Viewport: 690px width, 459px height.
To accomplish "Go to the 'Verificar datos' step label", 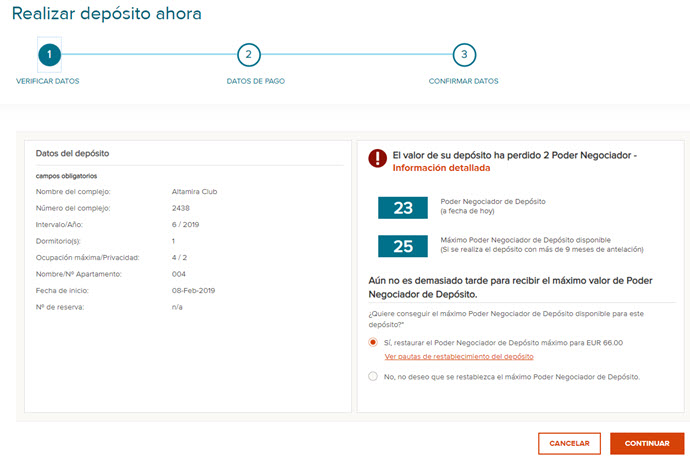I will [x=48, y=81].
